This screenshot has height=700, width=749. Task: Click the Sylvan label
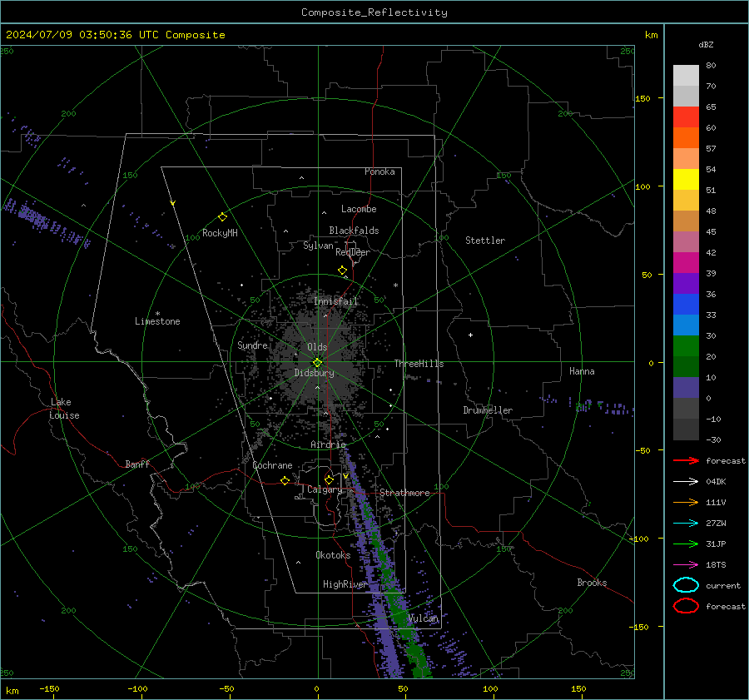pyautogui.click(x=318, y=246)
